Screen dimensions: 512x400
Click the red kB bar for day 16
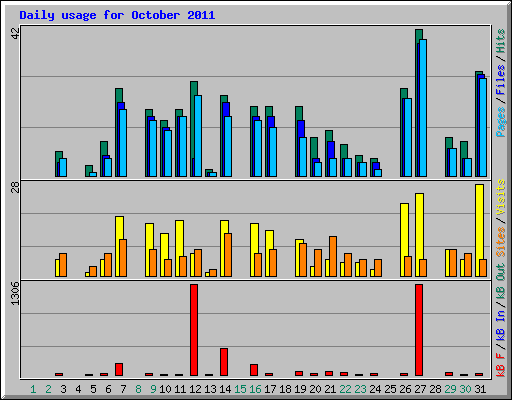pos(254,370)
